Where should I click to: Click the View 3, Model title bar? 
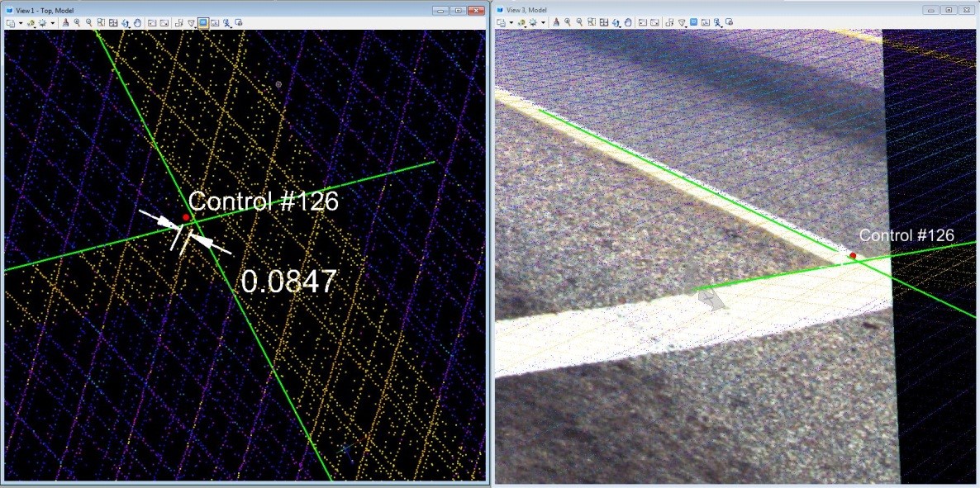click(702, 9)
